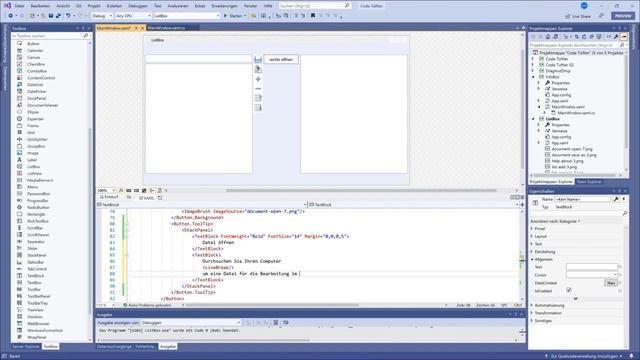
Task: Expand the Pinsel property category
Action: click(x=532, y=229)
